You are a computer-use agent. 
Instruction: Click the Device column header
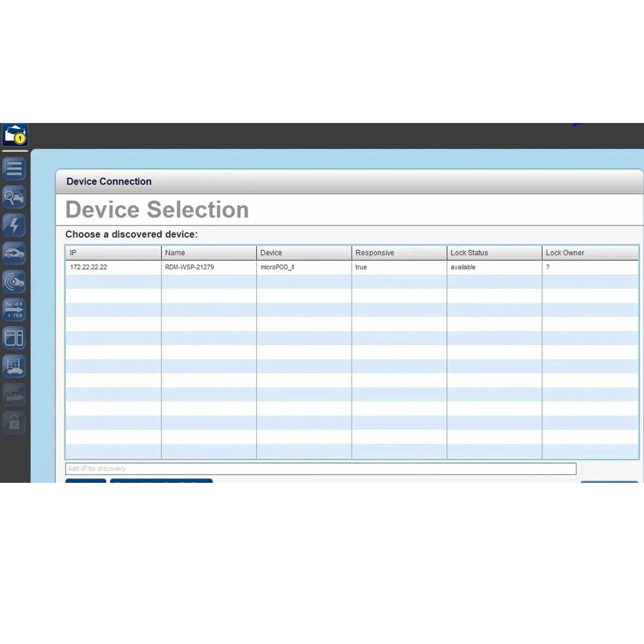click(x=304, y=253)
